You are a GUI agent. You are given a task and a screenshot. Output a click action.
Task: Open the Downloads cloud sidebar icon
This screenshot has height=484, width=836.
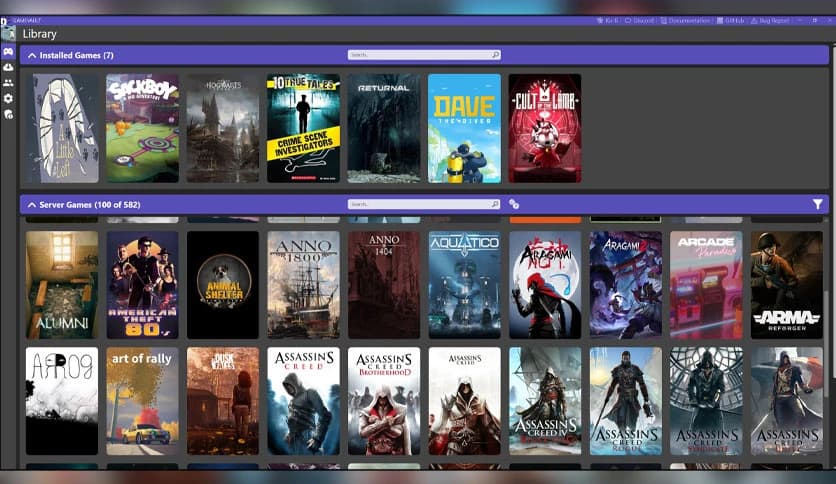[x=8, y=67]
